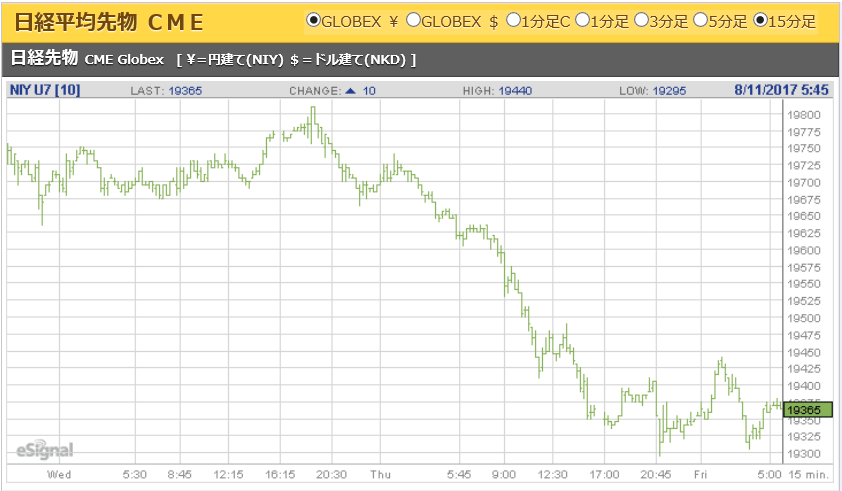This screenshot has width=842, height=491.
Task: Click the Fri time axis label
Action: pos(701,474)
